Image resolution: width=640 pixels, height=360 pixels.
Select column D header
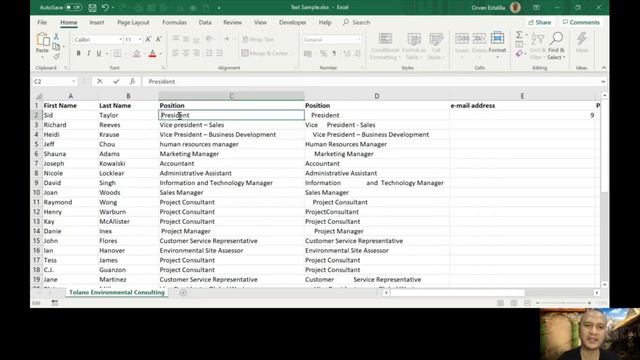(x=377, y=96)
